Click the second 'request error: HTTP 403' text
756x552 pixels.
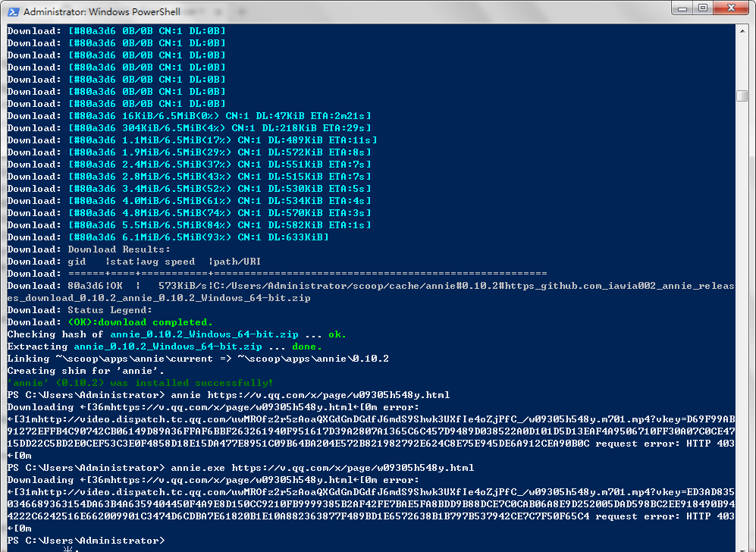(665, 516)
